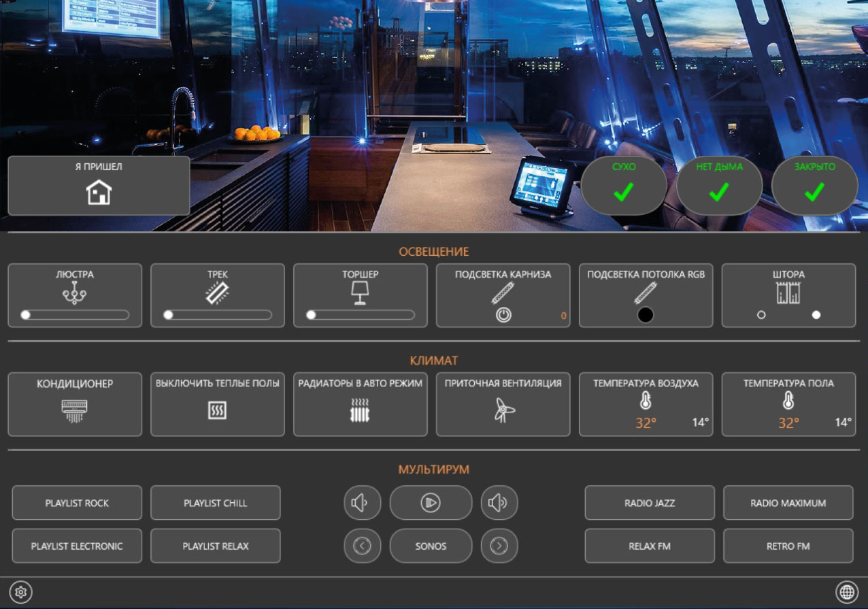Select the left ШТОРА radio dot
The height and width of the screenshot is (609, 868).
(761, 315)
